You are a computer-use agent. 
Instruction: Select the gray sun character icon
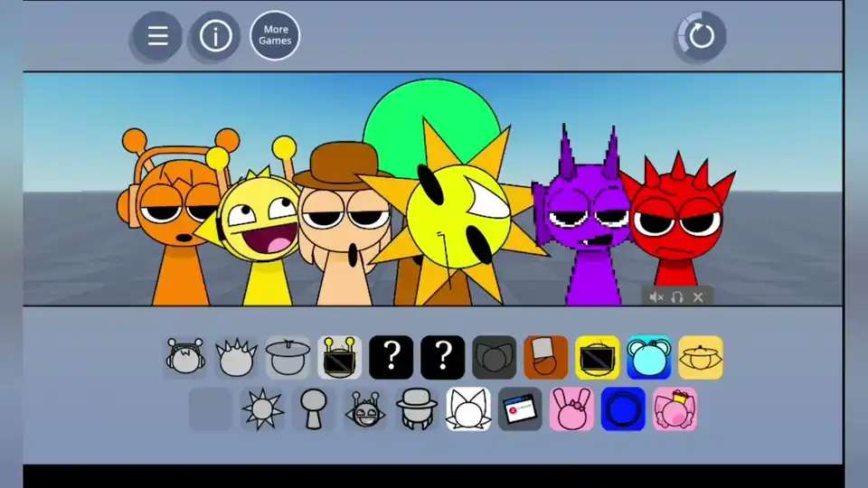262,409
